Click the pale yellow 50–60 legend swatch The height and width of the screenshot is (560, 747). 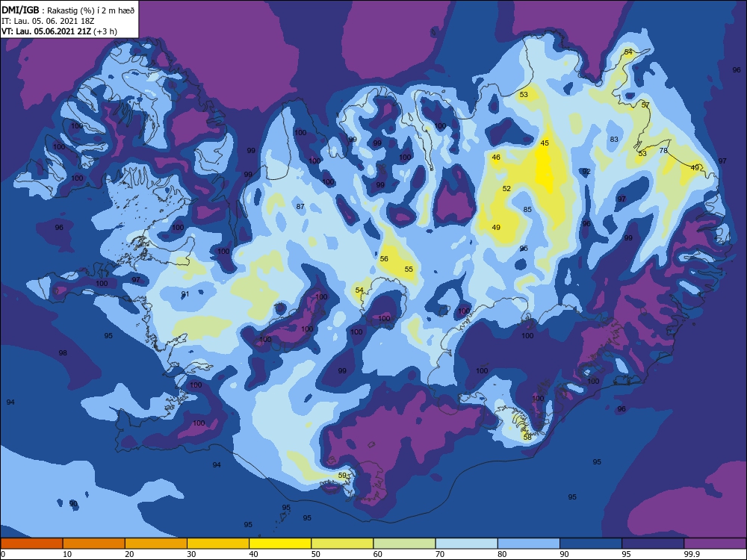pyautogui.click(x=343, y=544)
